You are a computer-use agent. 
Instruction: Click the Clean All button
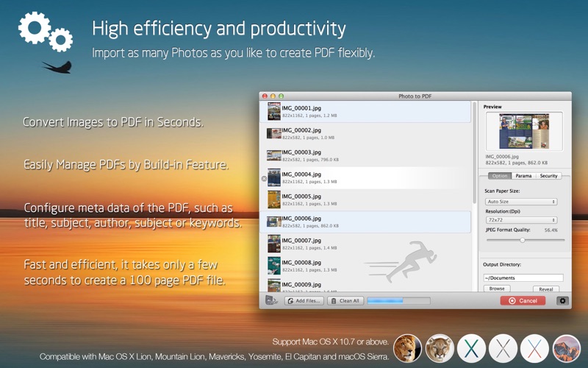click(345, 301)
